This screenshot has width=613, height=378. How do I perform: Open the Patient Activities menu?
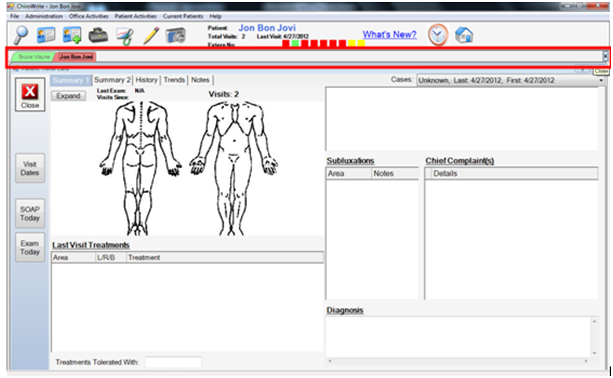coord(135,16)
